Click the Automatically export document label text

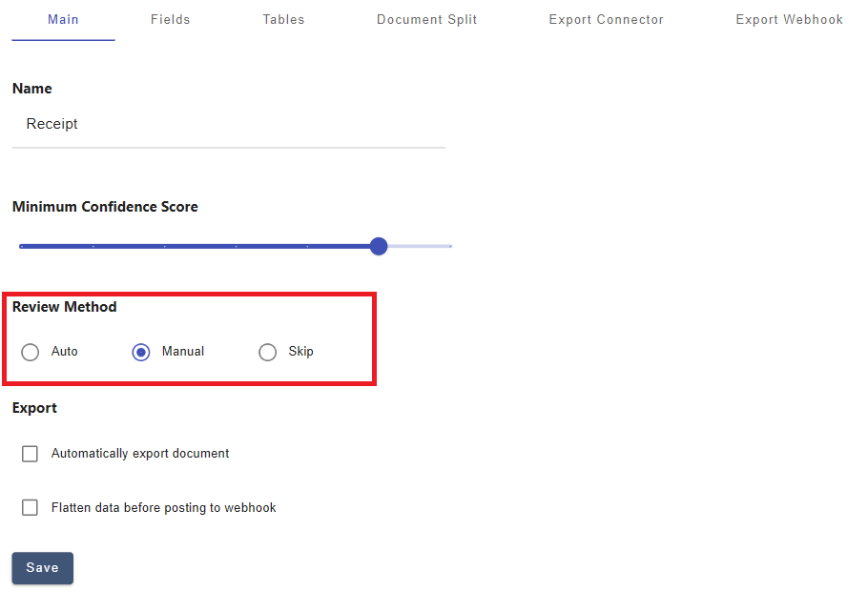140,454
